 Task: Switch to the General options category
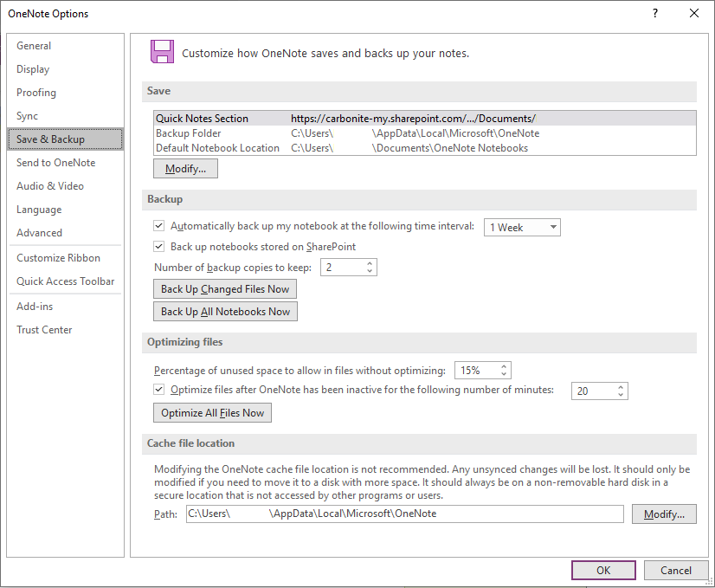pyautogui.click(x=34, y=46)
